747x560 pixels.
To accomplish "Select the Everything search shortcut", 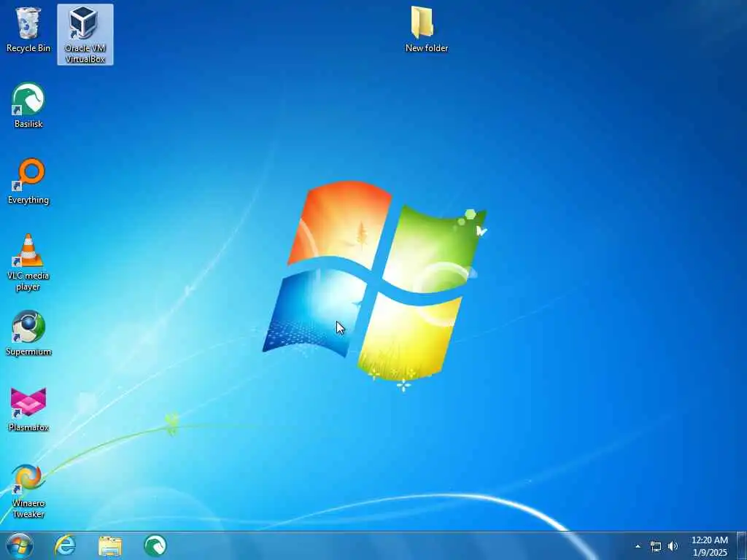I will (x=28, y=182).
